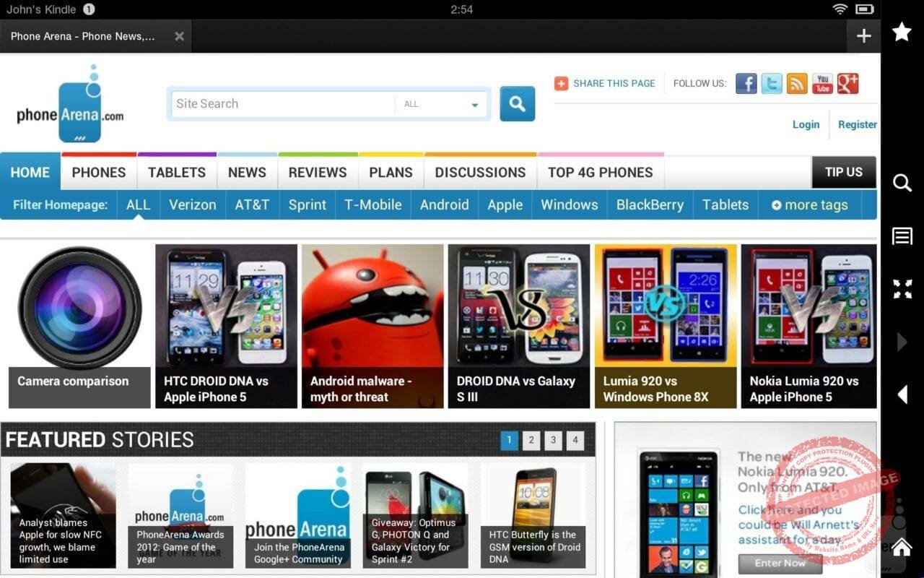
Task: Open the Google+ follow icon
Action: click(847, 83)
